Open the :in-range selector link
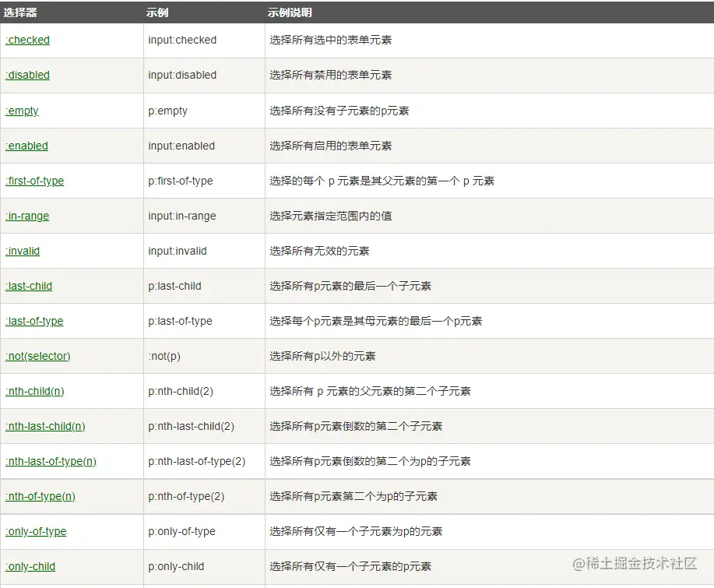The image size is (714, 588). [27, 216]
